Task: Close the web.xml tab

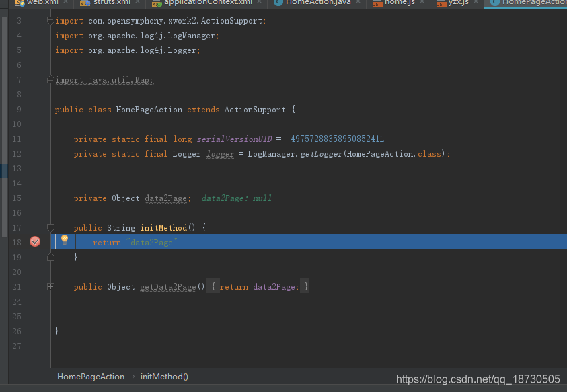Action: 66,2
